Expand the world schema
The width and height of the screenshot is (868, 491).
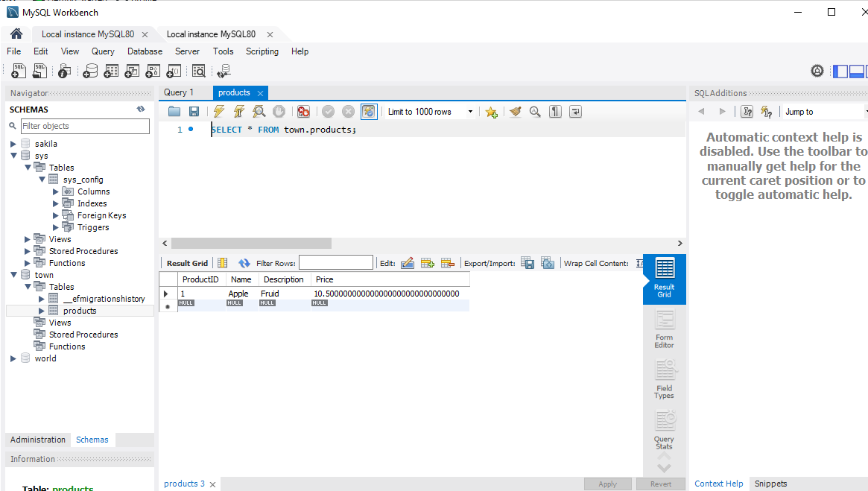(x=13, y=358)
